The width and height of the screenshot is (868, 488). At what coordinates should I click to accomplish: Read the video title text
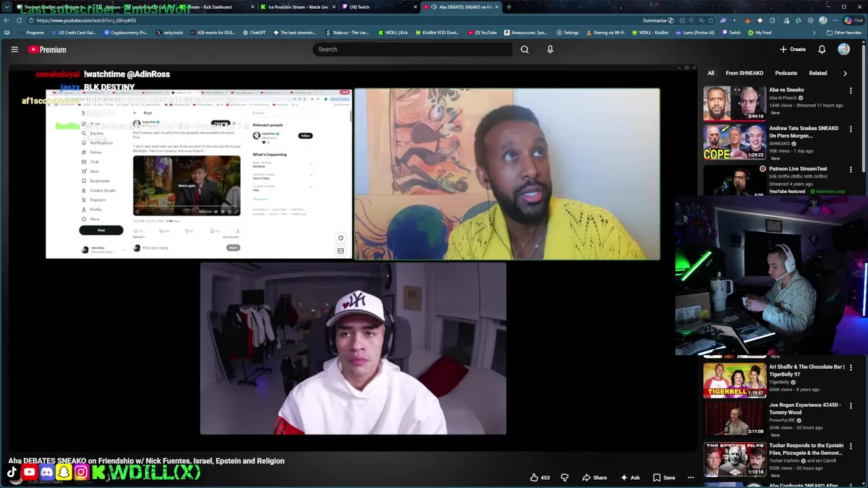(x=146, y=461)
